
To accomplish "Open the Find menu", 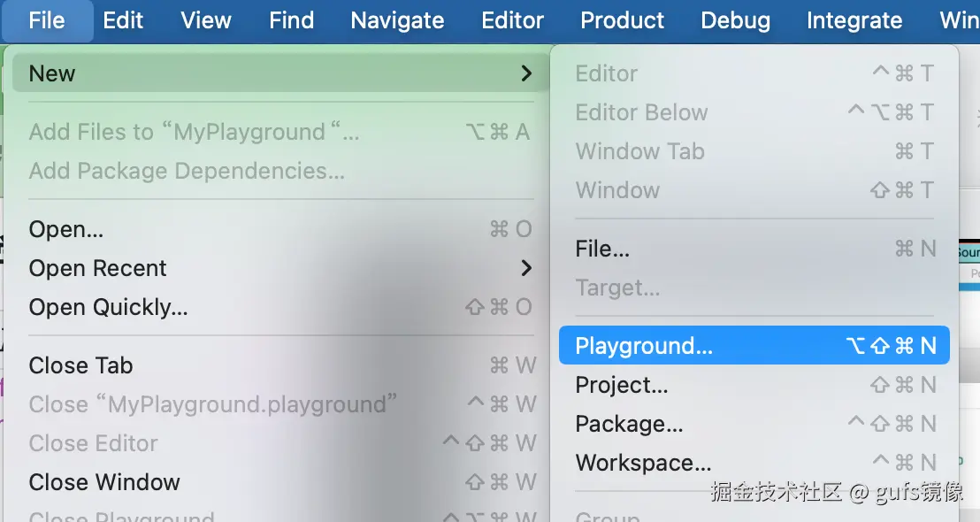I will 291,20.
